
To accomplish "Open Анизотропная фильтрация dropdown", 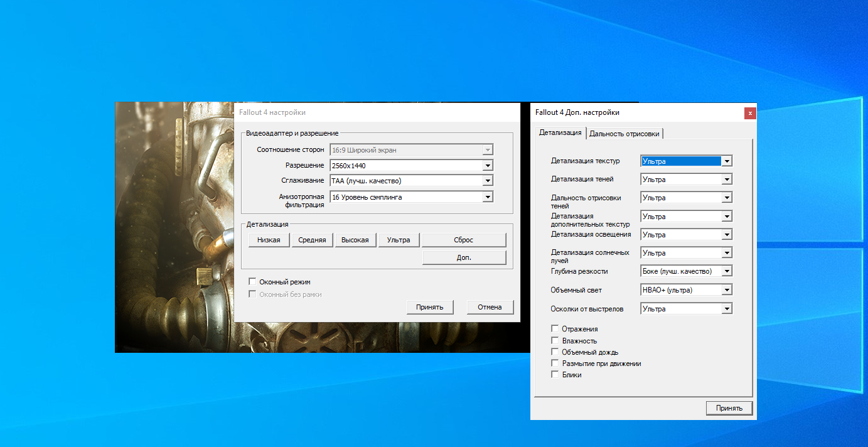I will click(487, 197).
